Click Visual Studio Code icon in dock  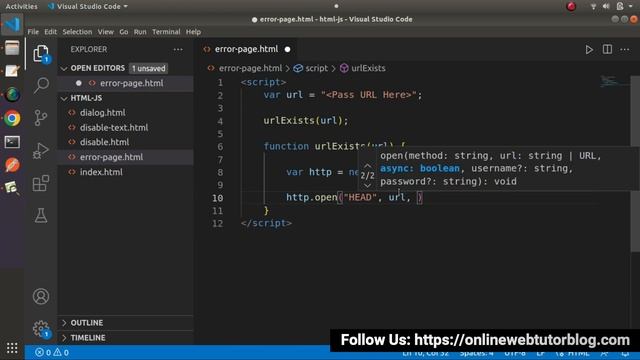tap(12, 24)
